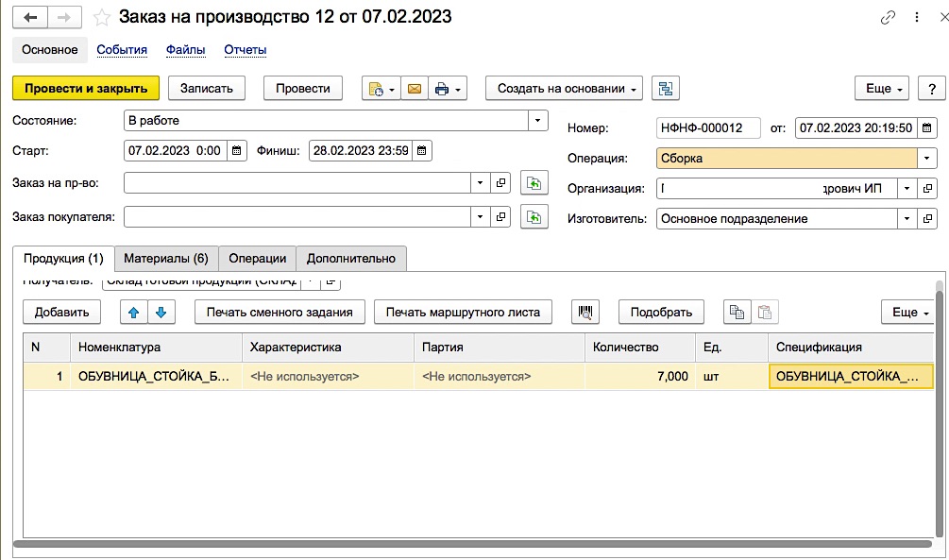Click Провести и закрыть button
The width and height of the screenshot is (949, 560).
point(86,89)
